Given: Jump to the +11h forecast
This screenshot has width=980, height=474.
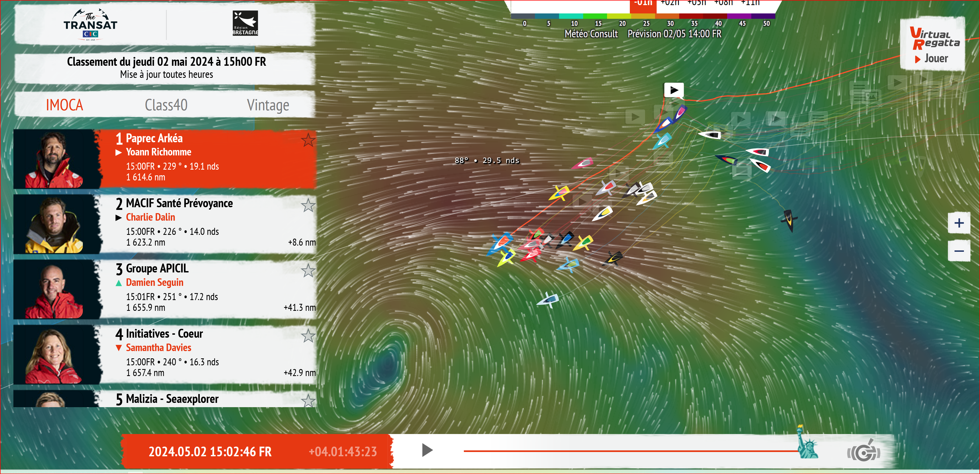Looking at the screenshot, I should pyautogui.click(x=750, y=3).
